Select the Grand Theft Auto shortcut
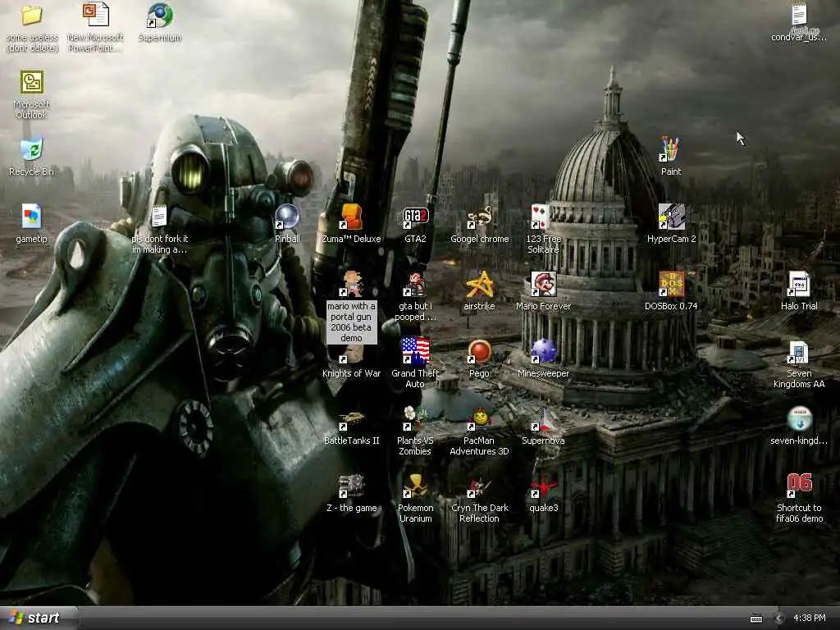Screen dimensions: 840x630 [416, 351]
